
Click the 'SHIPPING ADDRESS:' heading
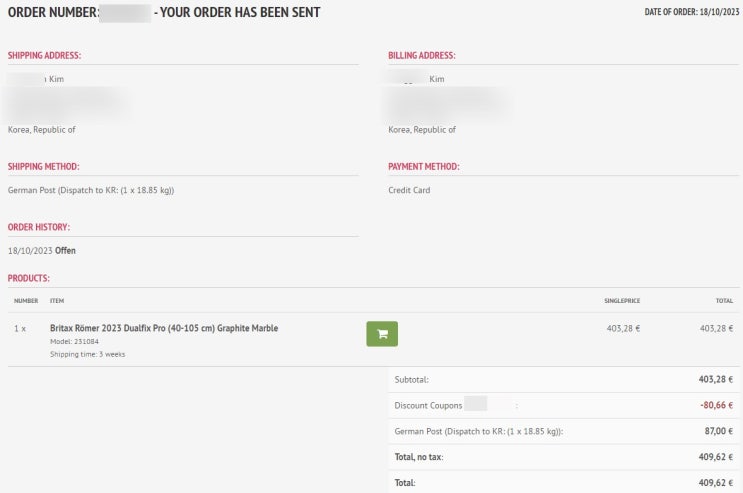pyautogui.click(x=44, y=55)
